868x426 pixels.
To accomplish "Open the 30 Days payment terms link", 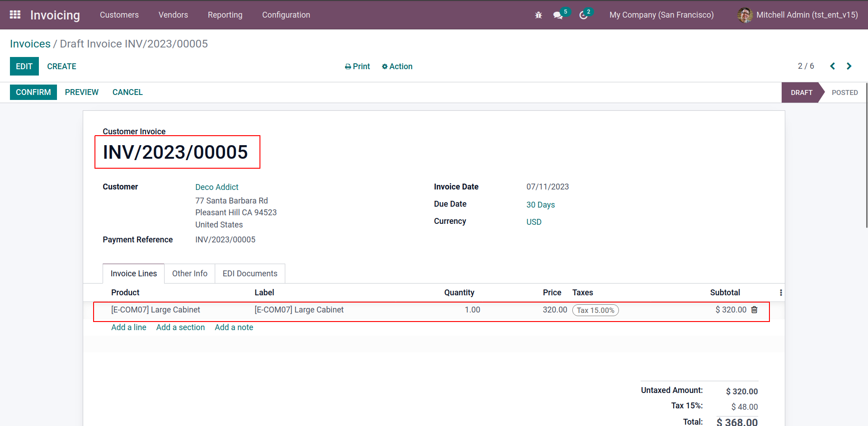I will 541,205.
